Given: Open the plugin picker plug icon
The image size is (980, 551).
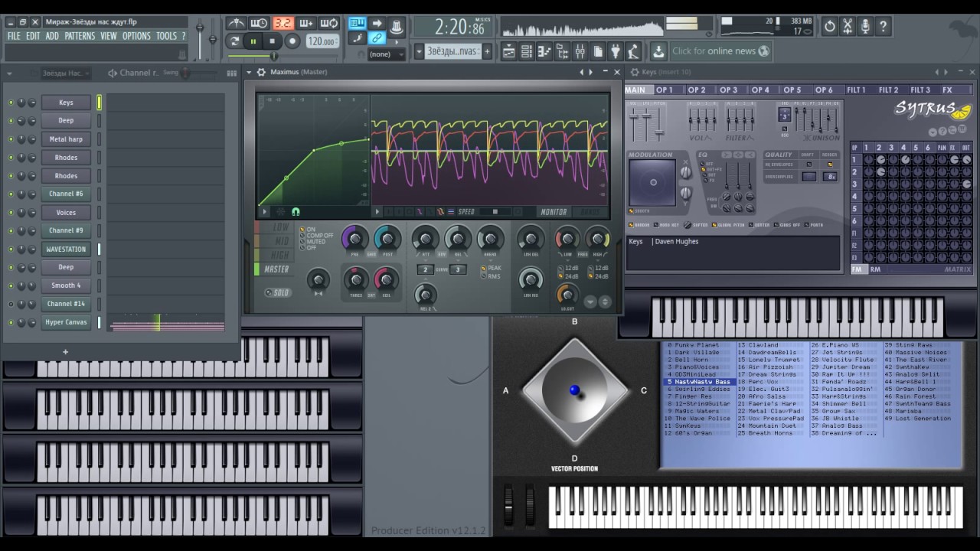Looking at the screenshot, I should point(616,51).
